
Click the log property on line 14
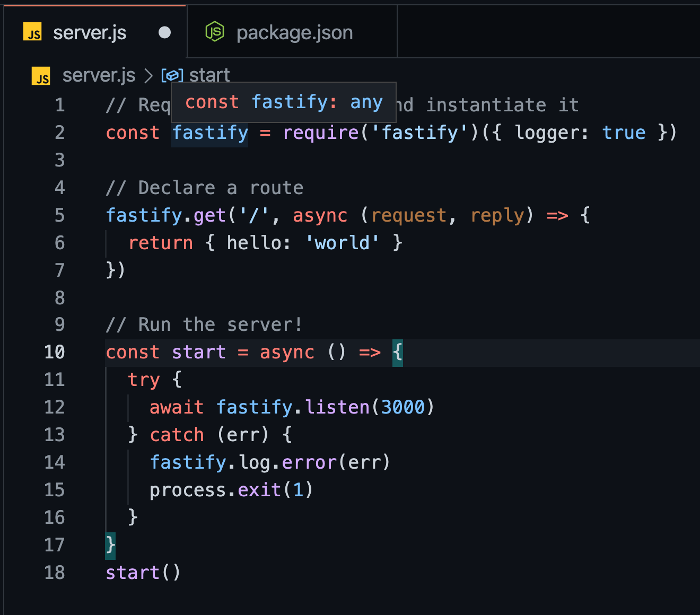click(x=254, y=462)
